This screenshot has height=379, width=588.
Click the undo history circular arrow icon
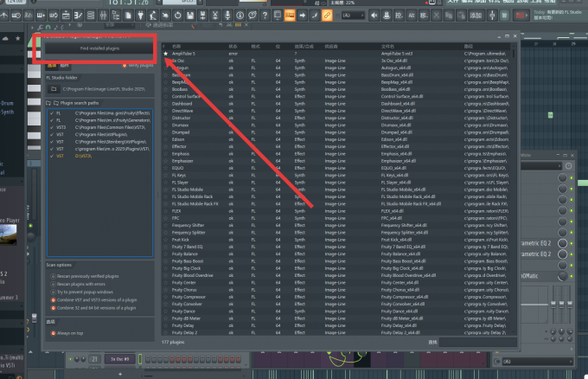178,16
